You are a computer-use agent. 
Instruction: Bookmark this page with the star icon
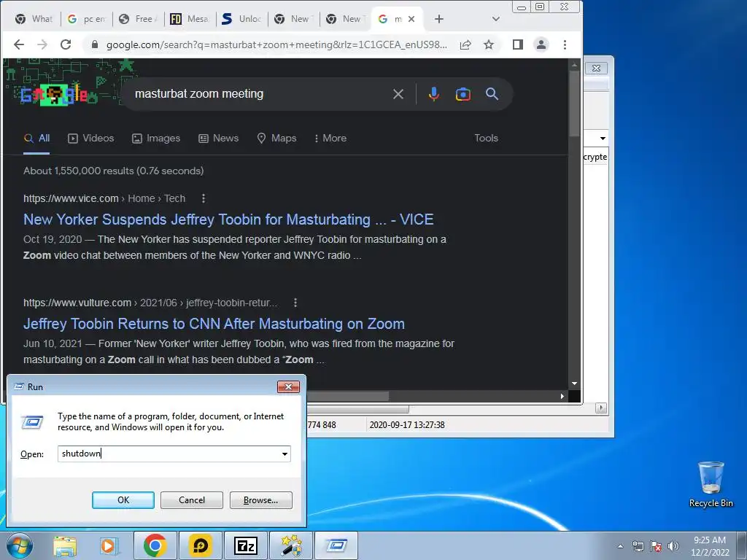[x=489, y=44]
